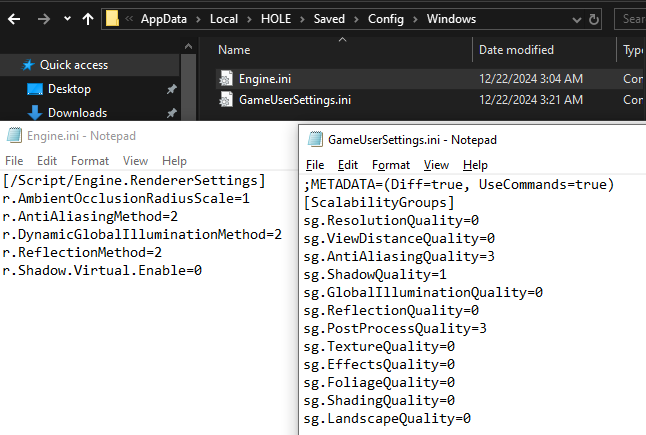
Task: Click the GameUserSettings.ini file icon
Action: pos(226,99)
